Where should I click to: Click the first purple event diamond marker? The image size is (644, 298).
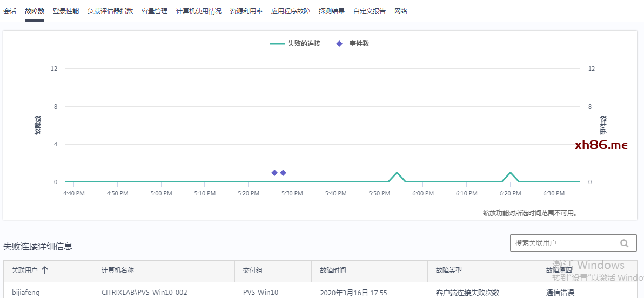click(274, 173)
